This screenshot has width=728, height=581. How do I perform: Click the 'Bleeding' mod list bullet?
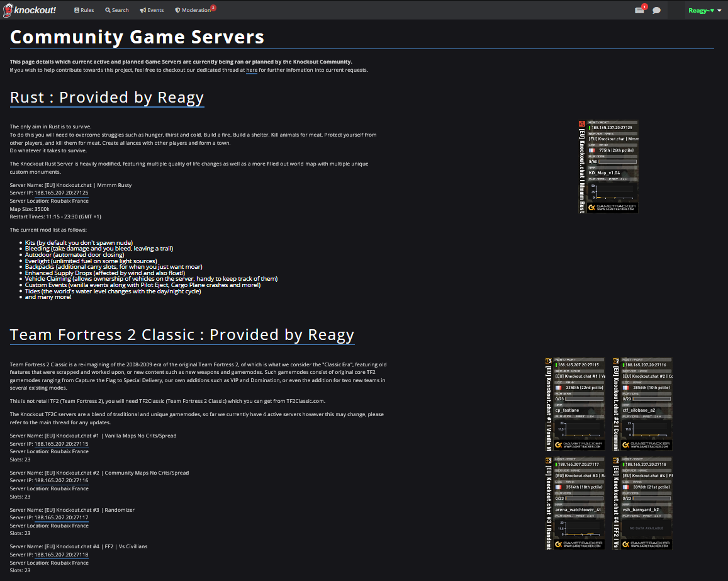click(99, 249)
